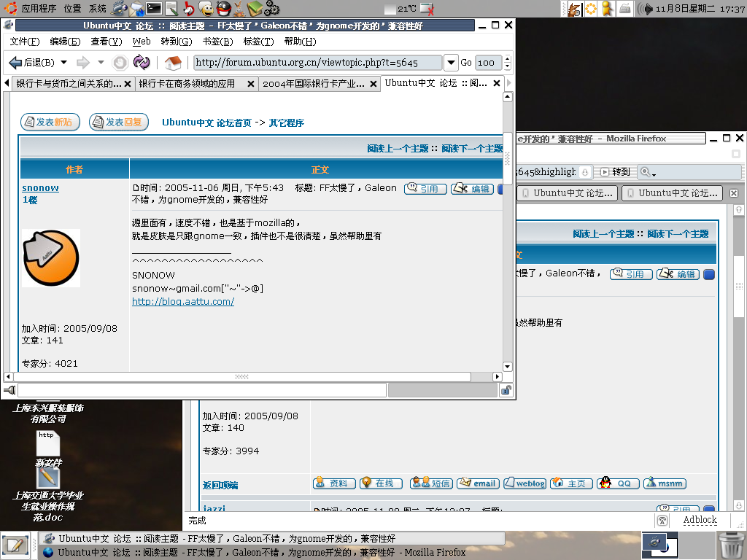
Task: Click the 在线 online status button
Action: point(381,483)
